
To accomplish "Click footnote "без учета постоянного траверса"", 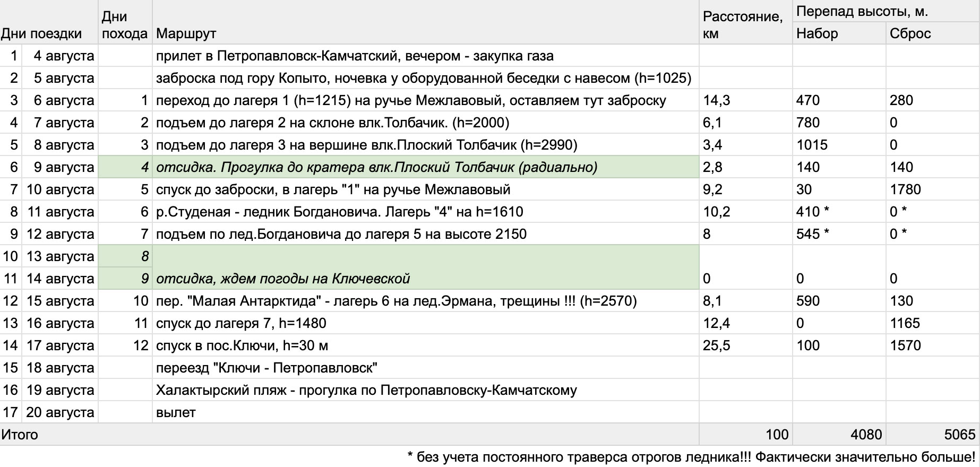I will tap(691, 457).
